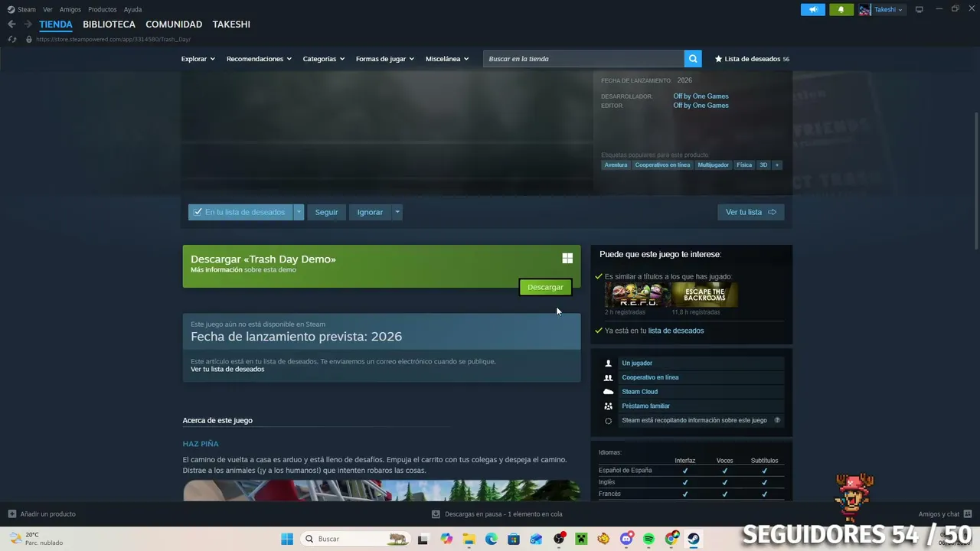The image size is (980, 551).
Task: Click the Cooperativos en línea tag
Action: (662, 165)
